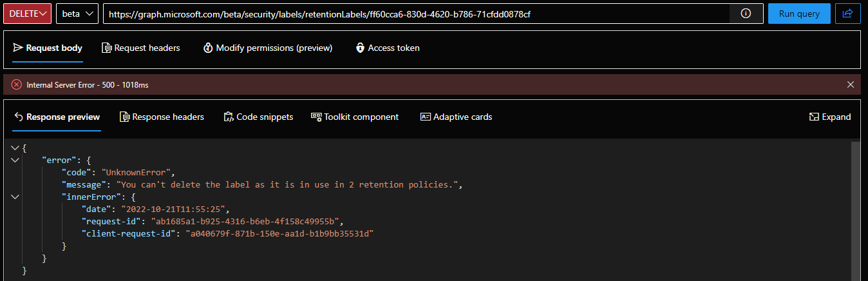The width and height of the screenshot is (868, 281).
Task: Click the Modify permissions icon
Action: [x=208, y=48]
